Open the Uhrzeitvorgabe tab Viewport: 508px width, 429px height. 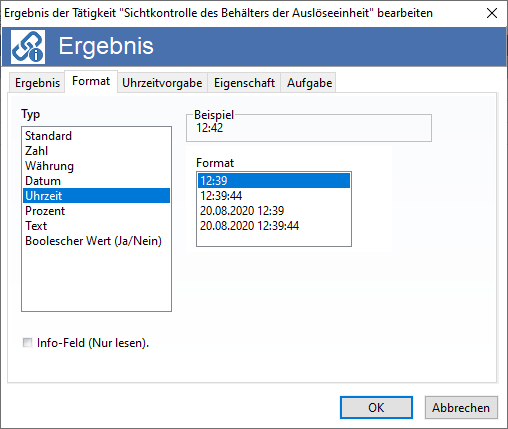pyautogui.click(x=162, y=83)
